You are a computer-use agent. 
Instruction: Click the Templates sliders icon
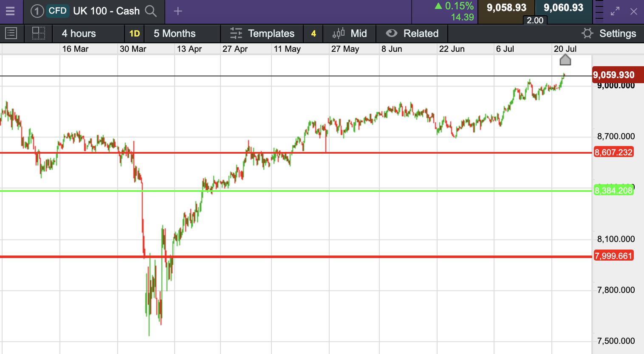[x=236, y=33]
